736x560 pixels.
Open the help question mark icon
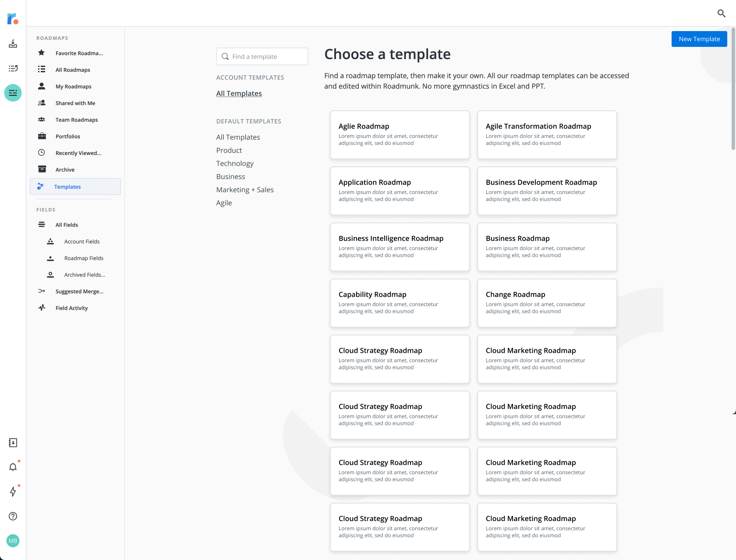click(13, 516)
